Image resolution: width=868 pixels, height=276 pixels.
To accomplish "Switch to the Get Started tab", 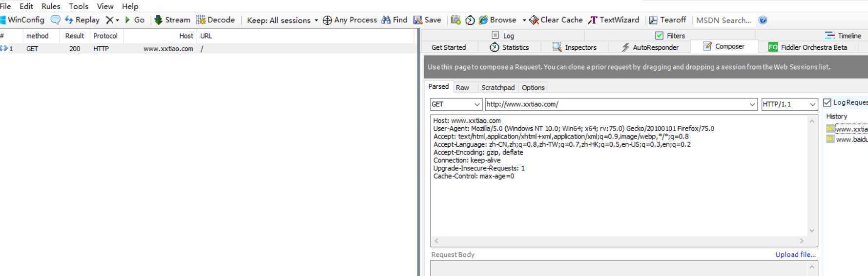I will (x=449, y=47).
